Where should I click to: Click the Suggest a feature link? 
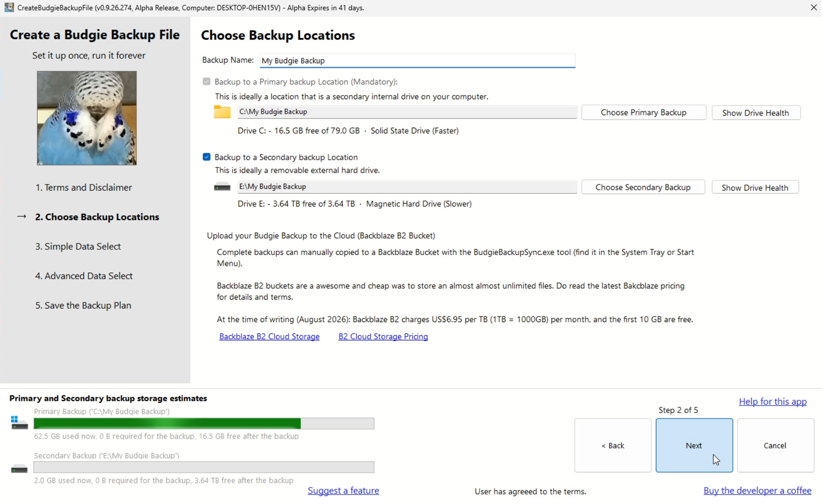343,490
